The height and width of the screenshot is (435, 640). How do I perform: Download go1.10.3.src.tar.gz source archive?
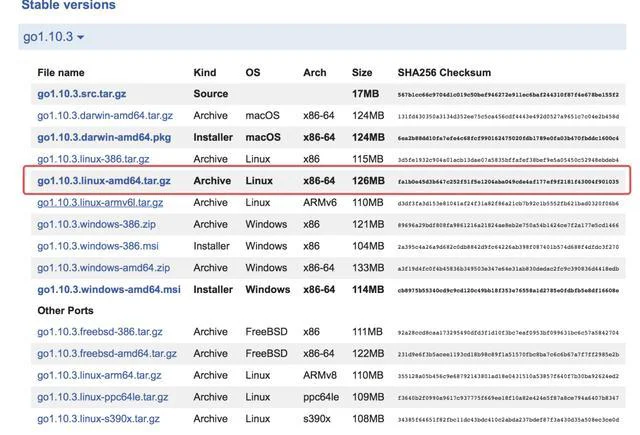82,94
